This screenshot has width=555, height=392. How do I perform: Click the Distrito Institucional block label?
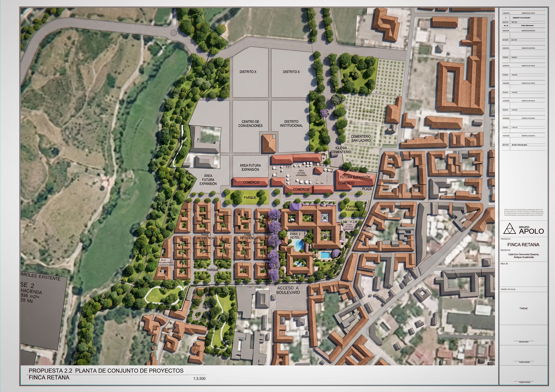click(291, 123)
